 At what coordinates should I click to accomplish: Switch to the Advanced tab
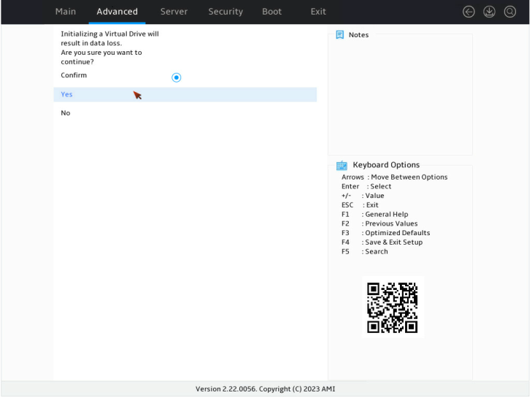coord(117,12)
